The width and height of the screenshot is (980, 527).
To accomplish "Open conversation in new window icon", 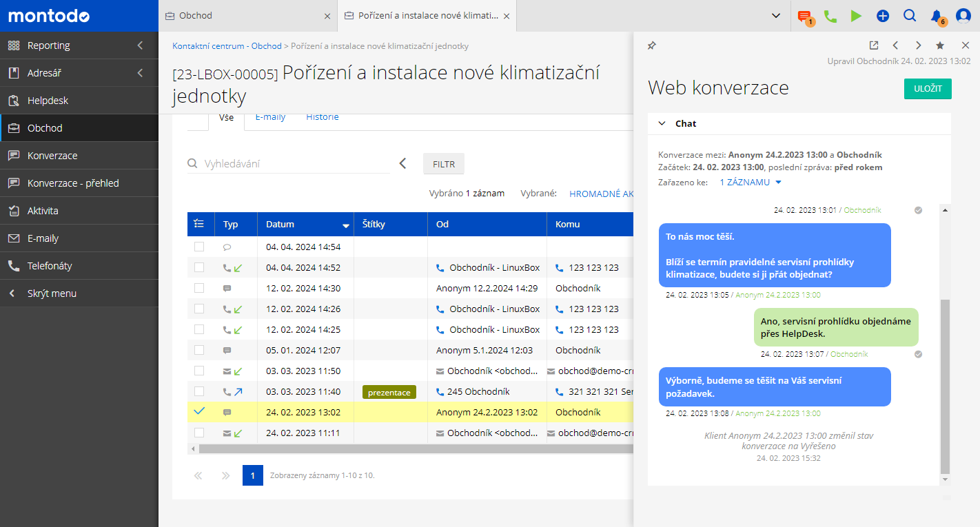I will (x=874, y=45).
